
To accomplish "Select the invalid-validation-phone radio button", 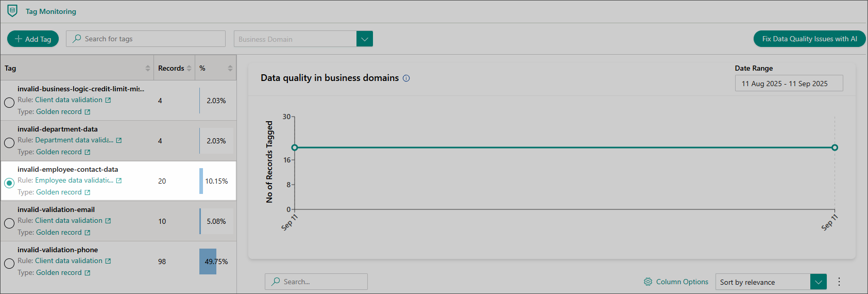I will point(9,264).
